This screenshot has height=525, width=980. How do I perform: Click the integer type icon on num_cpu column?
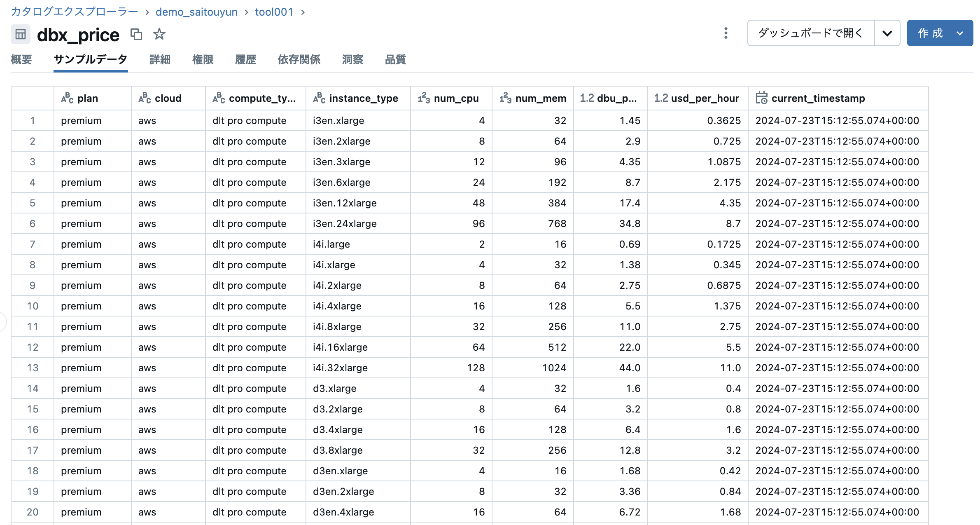click(x=424, y=98)
